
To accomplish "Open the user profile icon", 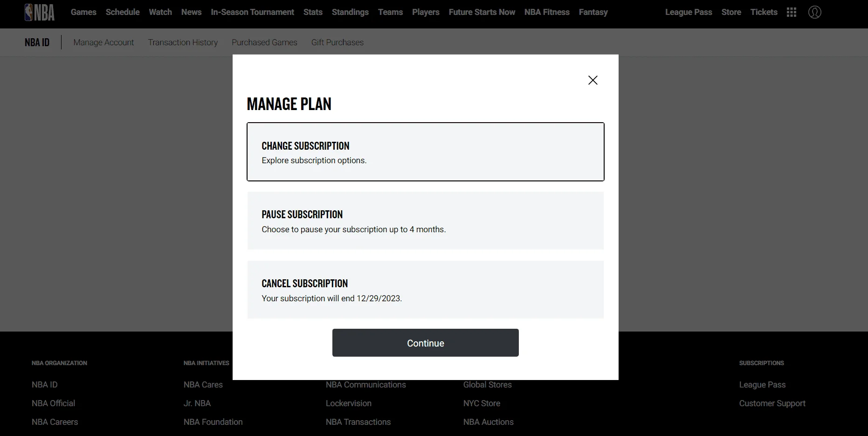I will tap(815, 12).
